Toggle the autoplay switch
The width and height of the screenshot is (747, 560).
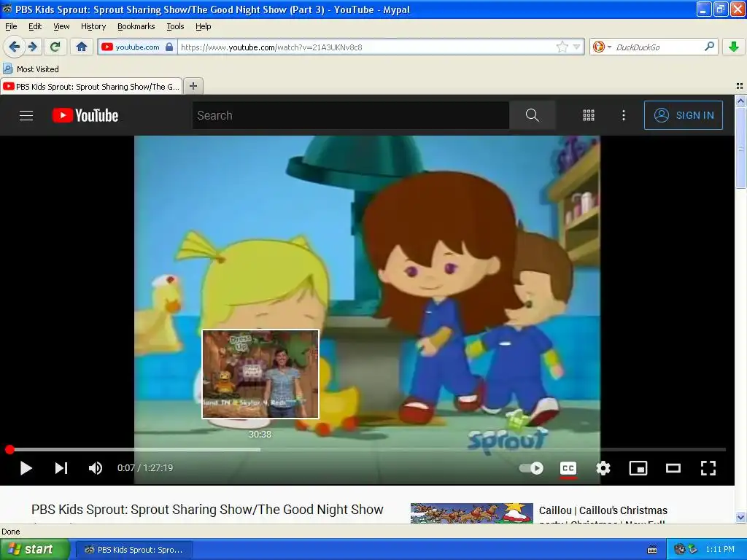tap(531, 468)
